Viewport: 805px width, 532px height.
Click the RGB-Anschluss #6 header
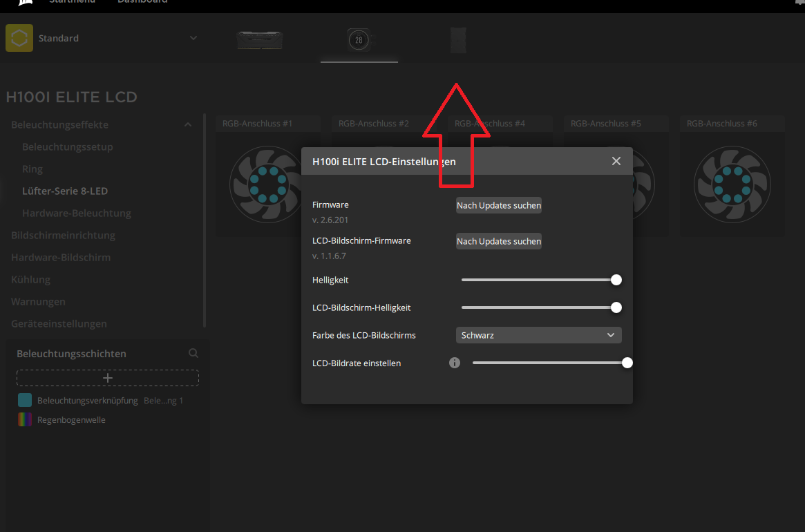point(732,124)
